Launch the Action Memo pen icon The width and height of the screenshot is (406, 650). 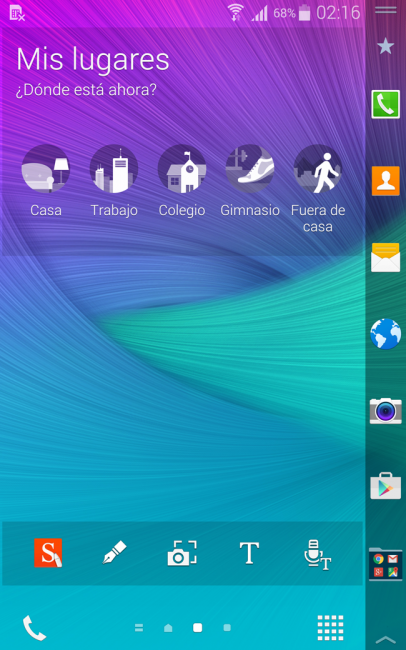114,553
